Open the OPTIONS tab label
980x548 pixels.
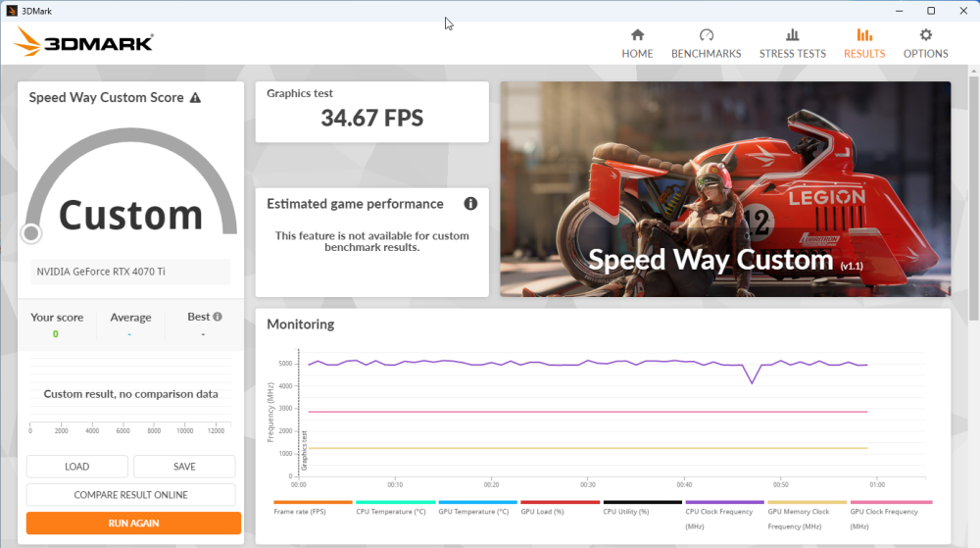click(926, 54)
